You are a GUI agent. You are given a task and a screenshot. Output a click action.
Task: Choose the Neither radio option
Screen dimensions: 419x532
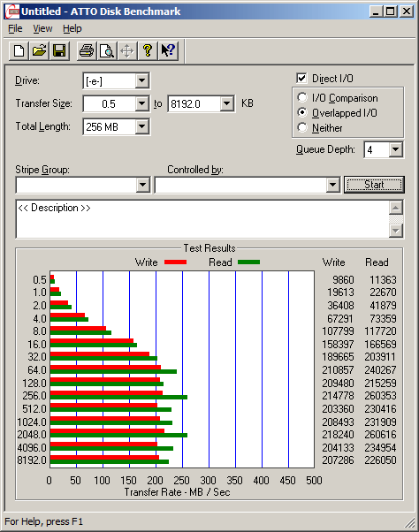302,127
